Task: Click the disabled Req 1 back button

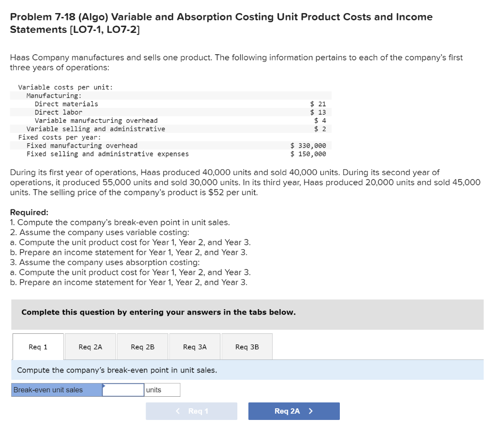Action: [x=191, y=411]
